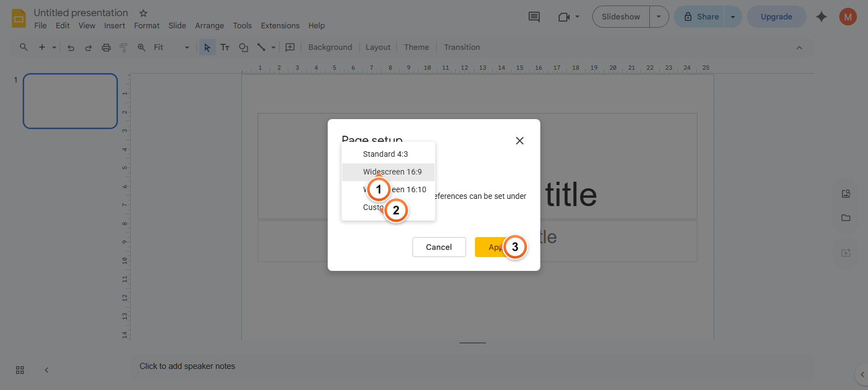
Task: Open the Layout options
Action: pos(378,48)
